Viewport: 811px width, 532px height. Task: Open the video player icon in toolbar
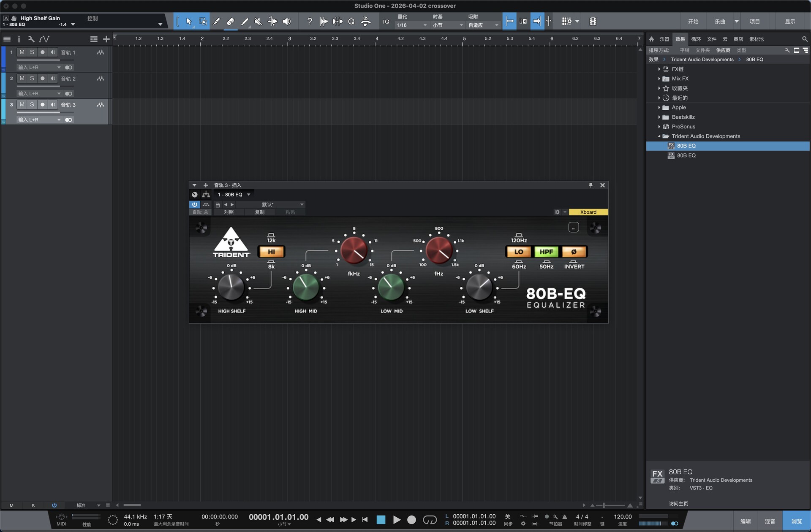tap(593, 22)
